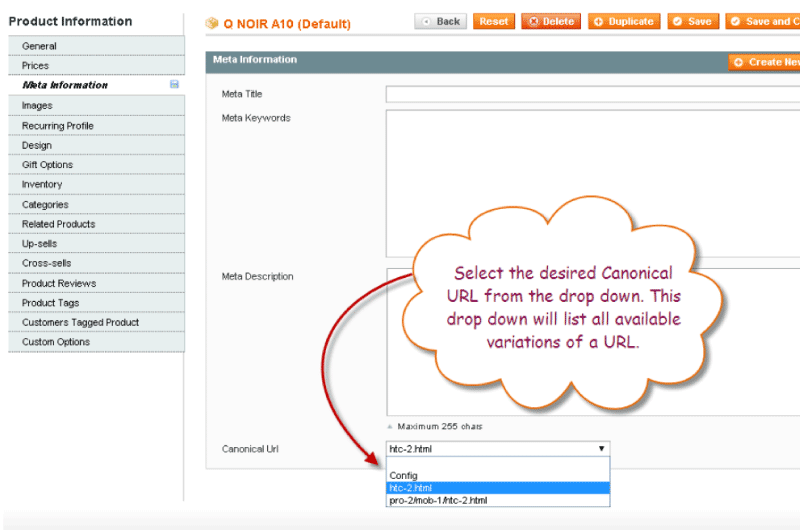Viewport: 800px width, 530px height.
Task: Click the Canonical Url field label
Action: coord(250,449)
